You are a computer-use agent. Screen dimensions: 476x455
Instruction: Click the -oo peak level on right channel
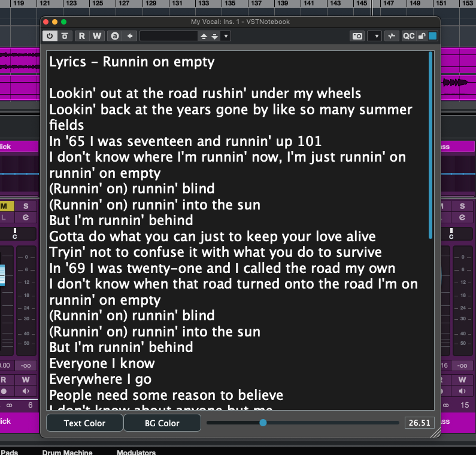(x=462, y=365)
